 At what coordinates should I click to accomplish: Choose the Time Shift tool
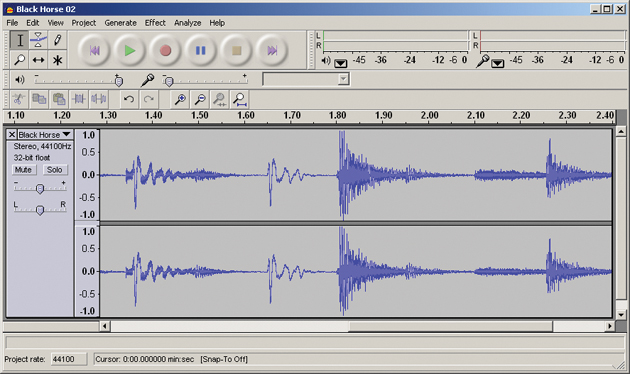38,60
